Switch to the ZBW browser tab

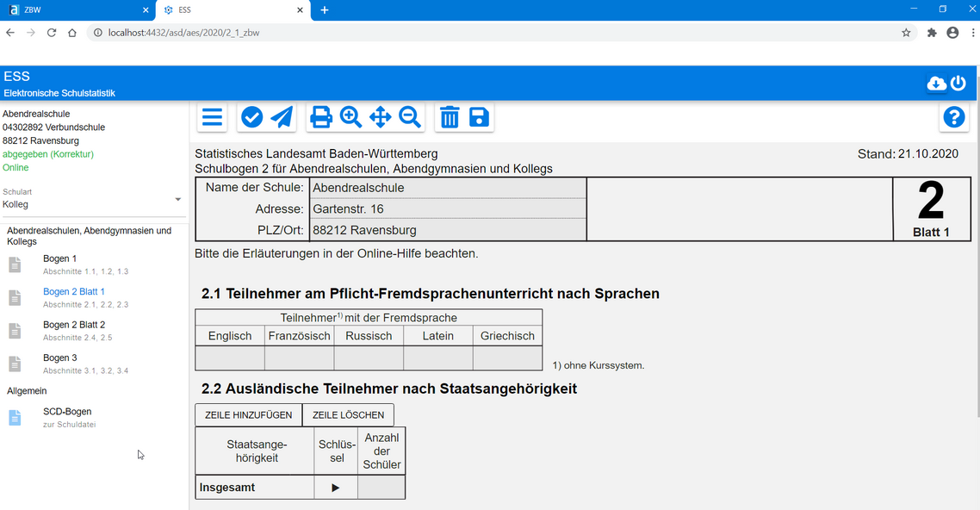click(x=78, y=10)
